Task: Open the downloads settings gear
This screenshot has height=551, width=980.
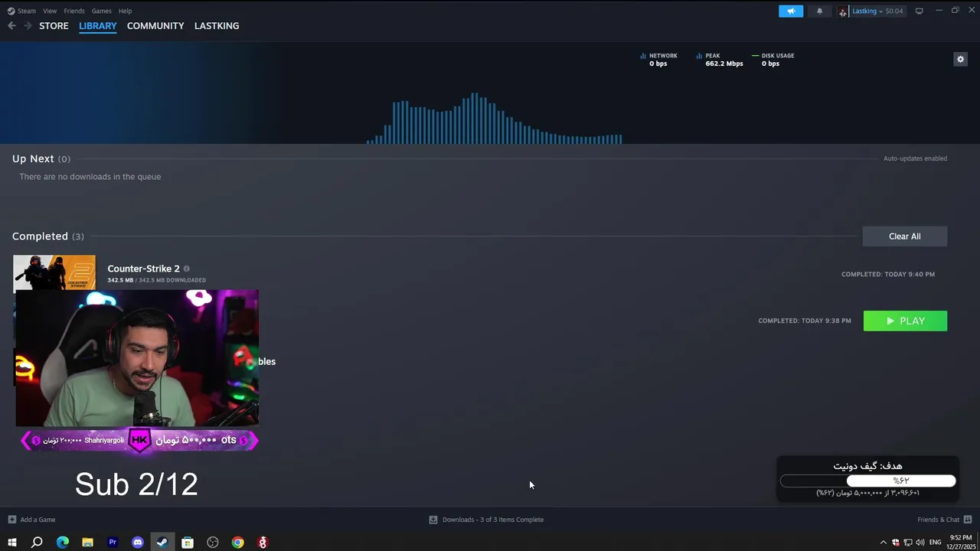Action: (960, 59)
